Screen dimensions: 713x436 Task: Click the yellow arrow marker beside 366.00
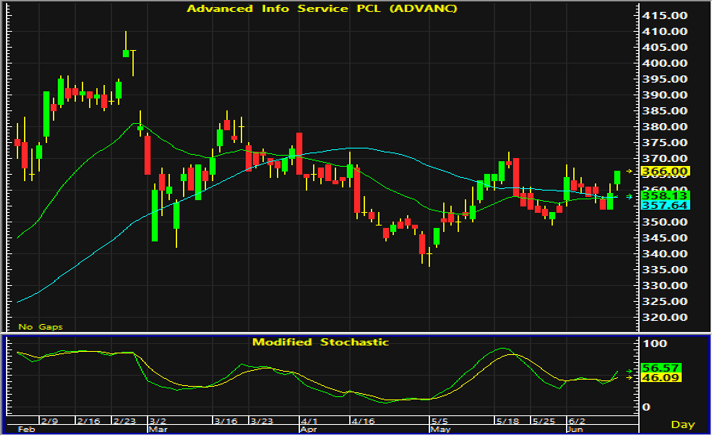click(629, 171)
